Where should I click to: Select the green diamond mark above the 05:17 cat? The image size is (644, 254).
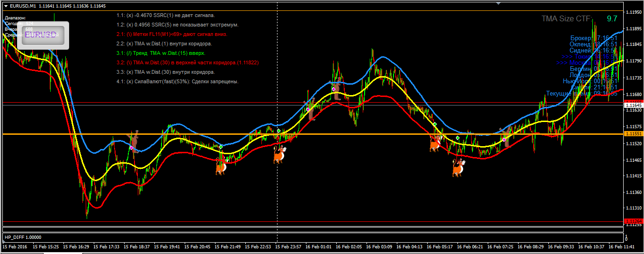tap(435, 124)
